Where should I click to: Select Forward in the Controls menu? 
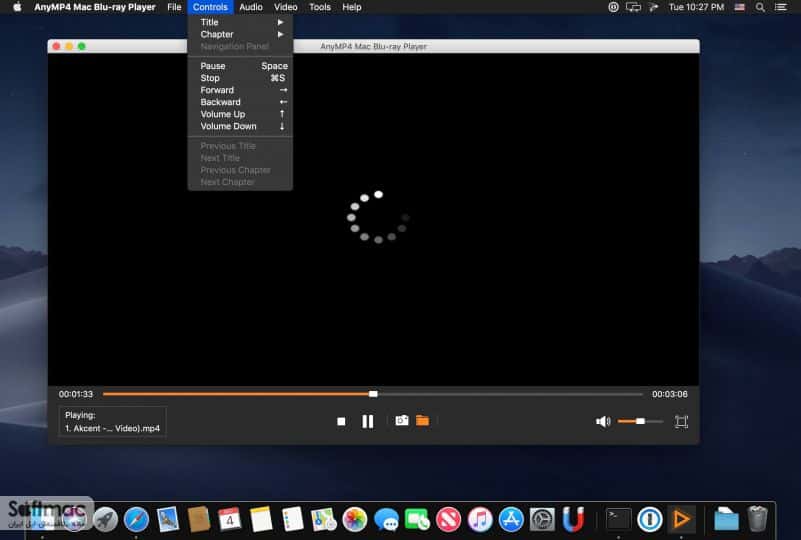pos(240,90)
